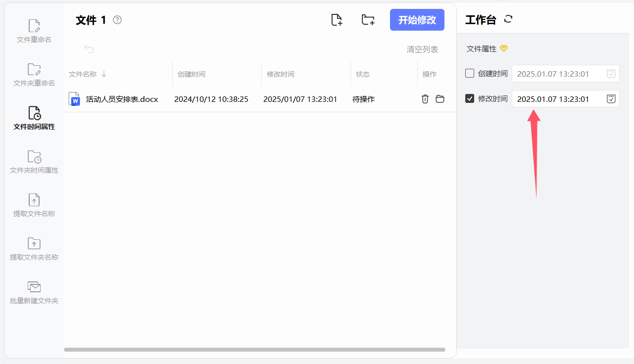Screen dimensions: 634x364
Task: Open the 提取文件夹名称 sidebar tool
Action: pyautogui.click(x=34, y=249)
